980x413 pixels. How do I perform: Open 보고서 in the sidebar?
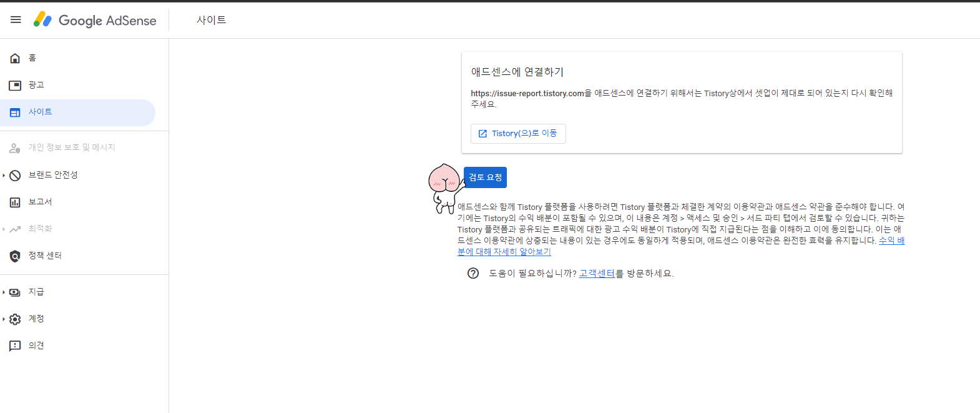point(77,202)
